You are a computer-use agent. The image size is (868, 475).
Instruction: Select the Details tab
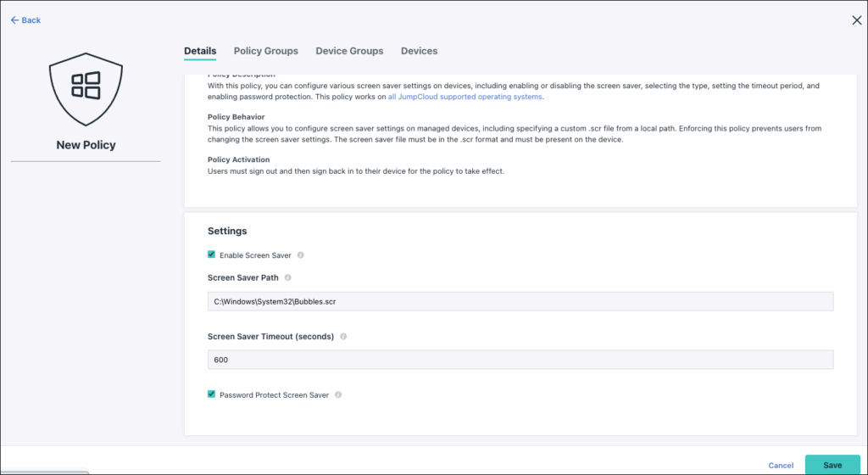(x=200, y=51)
